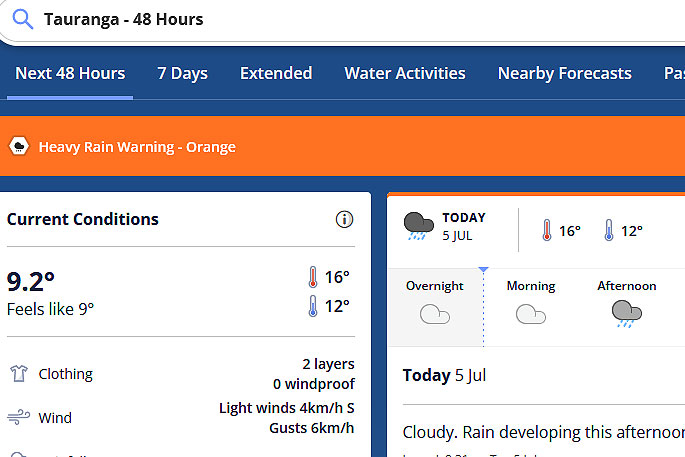
Task: Click the current time marker on the timeline
Action: point(483,270)
